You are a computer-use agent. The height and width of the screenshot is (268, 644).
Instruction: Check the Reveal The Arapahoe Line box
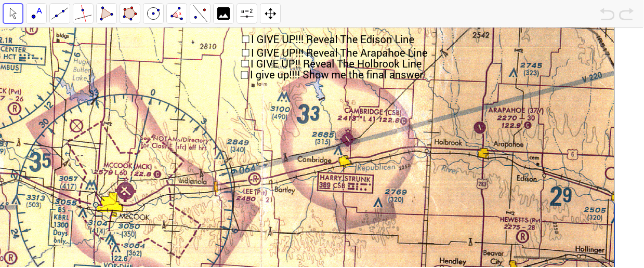click(246, 53)
